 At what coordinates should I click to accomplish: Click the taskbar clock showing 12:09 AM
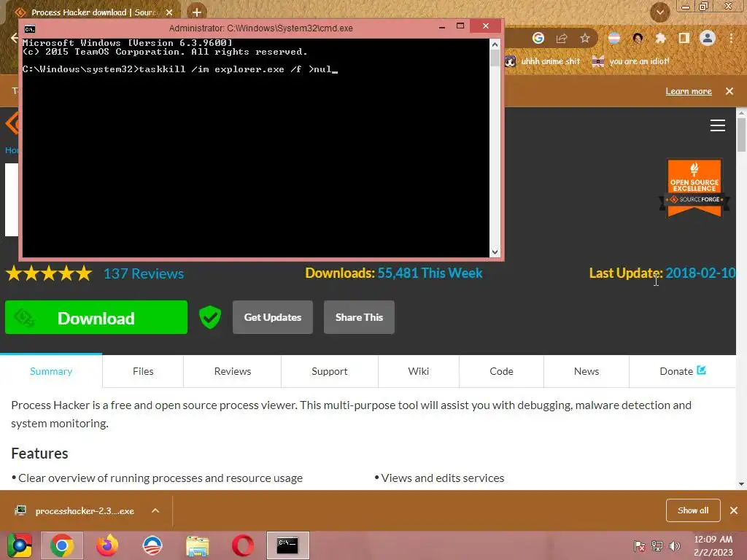(713, 545)
